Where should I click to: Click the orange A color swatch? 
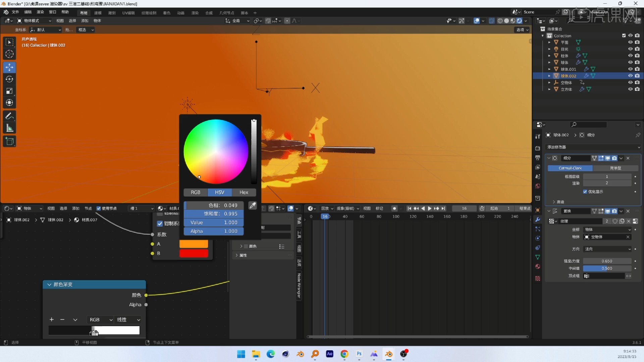tap(194, 244)
